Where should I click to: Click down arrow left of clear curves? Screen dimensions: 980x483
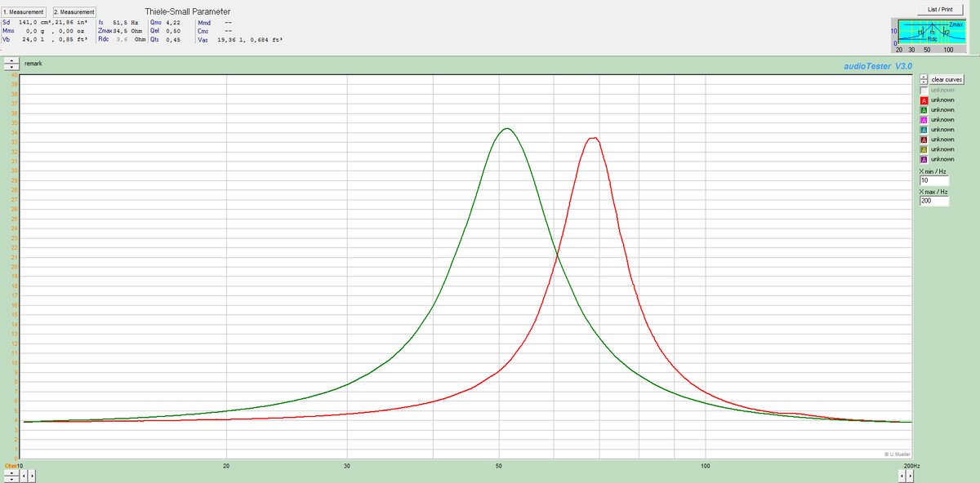click(924, 82)
